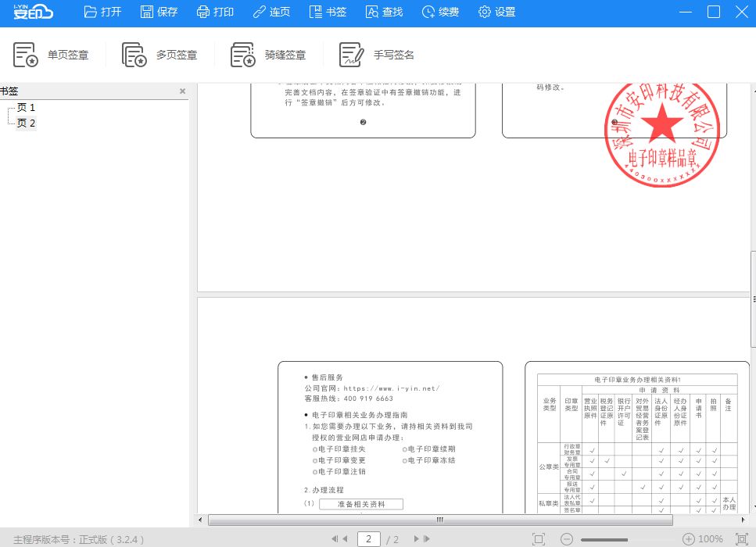Select 页 2 in the bookmark panel

pos(24,123)
